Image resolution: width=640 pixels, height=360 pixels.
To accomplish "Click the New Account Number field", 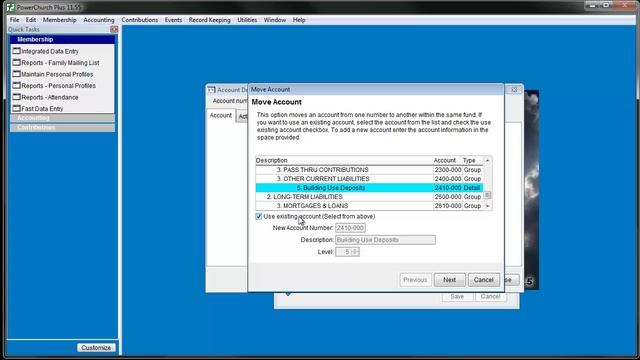I will pos(350,228).
